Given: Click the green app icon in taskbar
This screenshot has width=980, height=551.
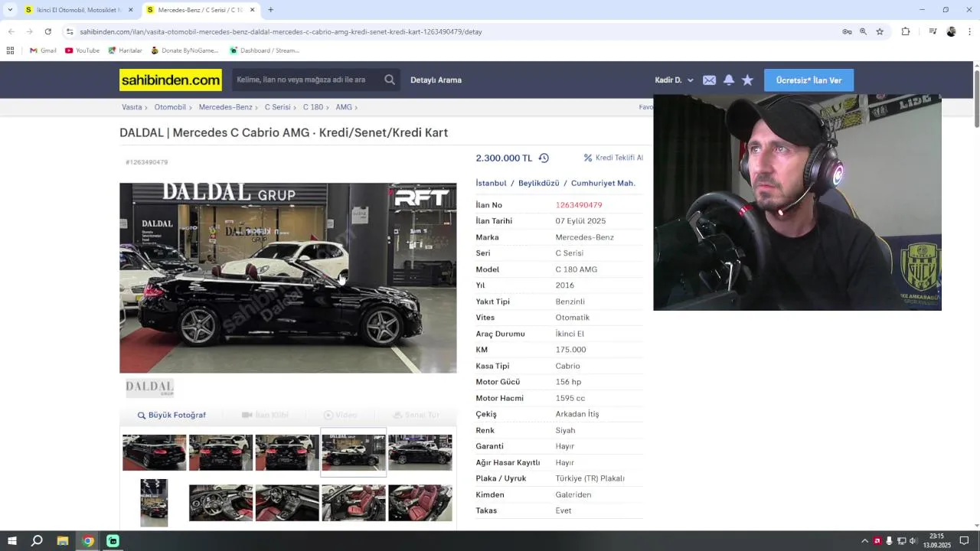Looking at the screenshot, I should tap(113, 541).
